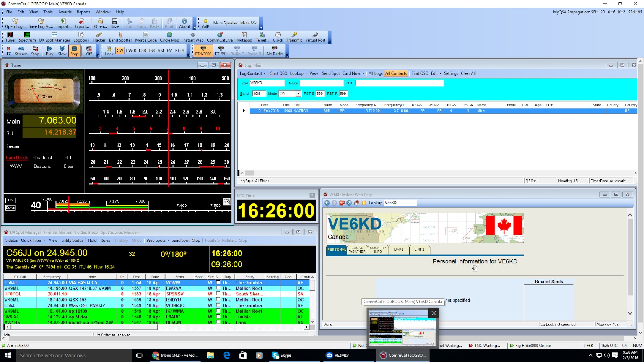Switch to the Maps tab
The width and height of the screenshot is (644, 362).
[x=399, y=250]
